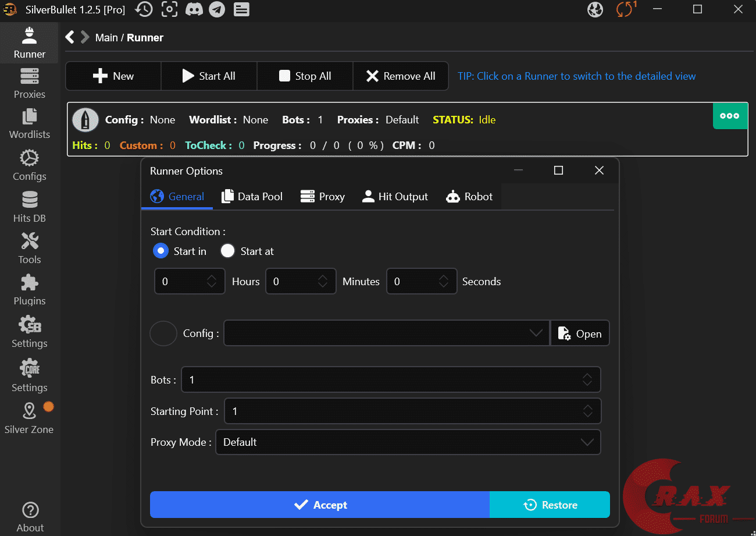Click the Restore button
The width and height of the screenshot is (756, 536).
coord(550,505)
